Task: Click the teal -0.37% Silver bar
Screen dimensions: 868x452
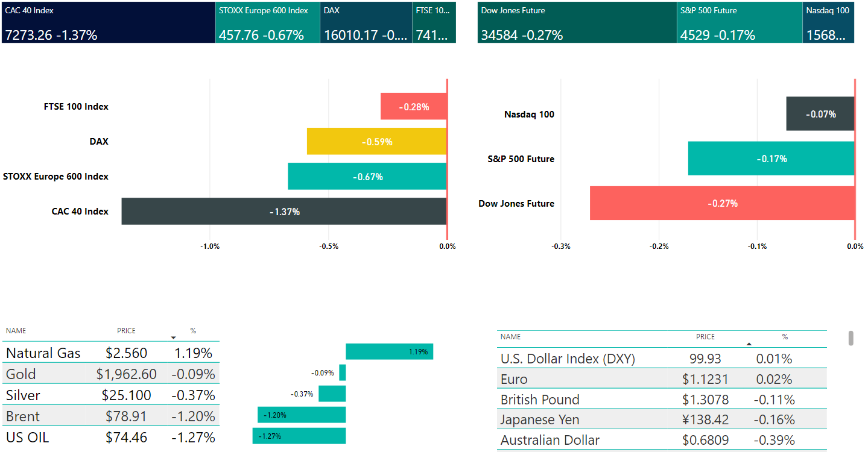Action: (332, 394)
